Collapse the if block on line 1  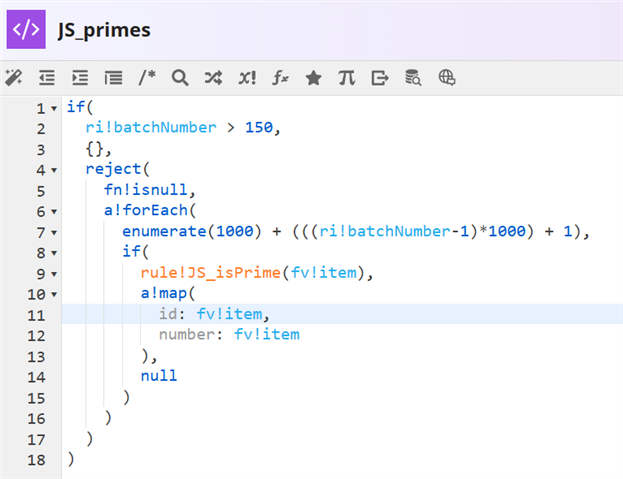[54, 108]
